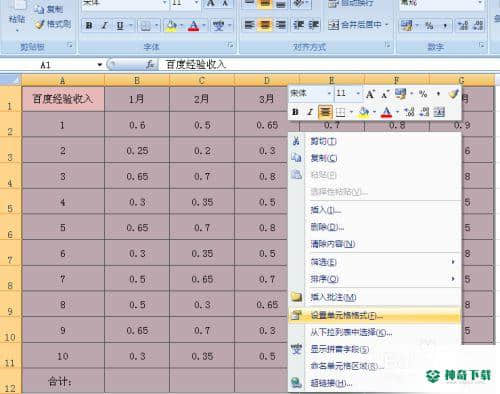Click the ribbon comma style button
This screenshot has height=394, width=500.
pos(445,26)
